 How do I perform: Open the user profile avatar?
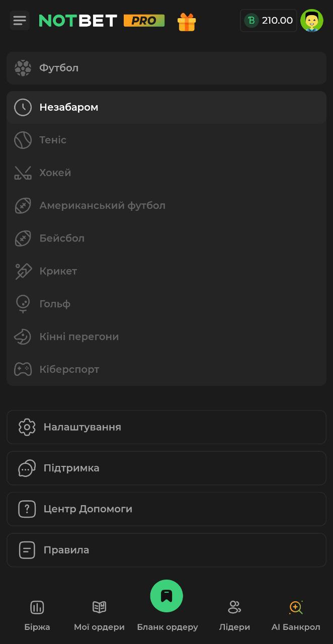[312, 20]
